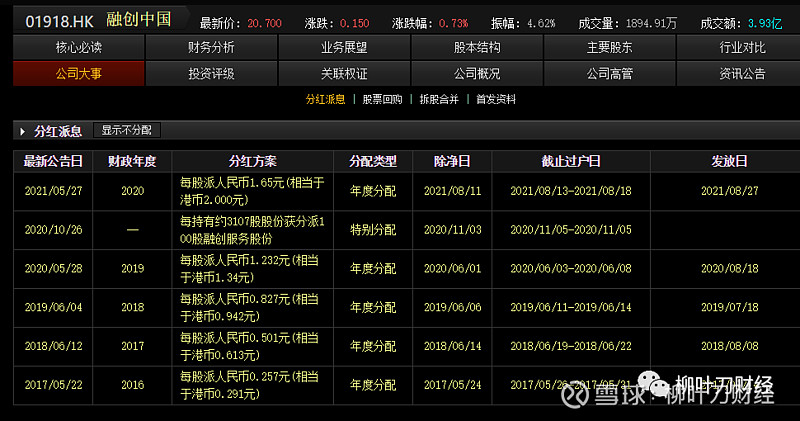Click ex-dividend date 2020/11/03
Screen dimensions: 800x421
point(453,230)
